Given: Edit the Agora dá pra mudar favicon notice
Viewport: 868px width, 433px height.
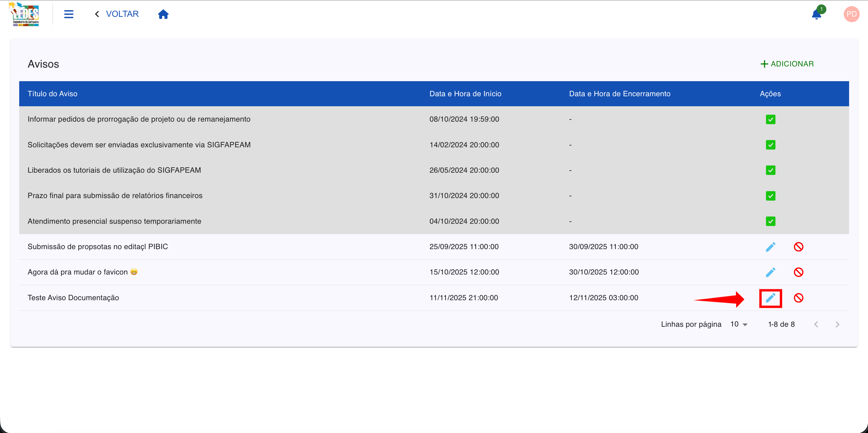Looking at the screenshot, I should [x=770, y=272].
